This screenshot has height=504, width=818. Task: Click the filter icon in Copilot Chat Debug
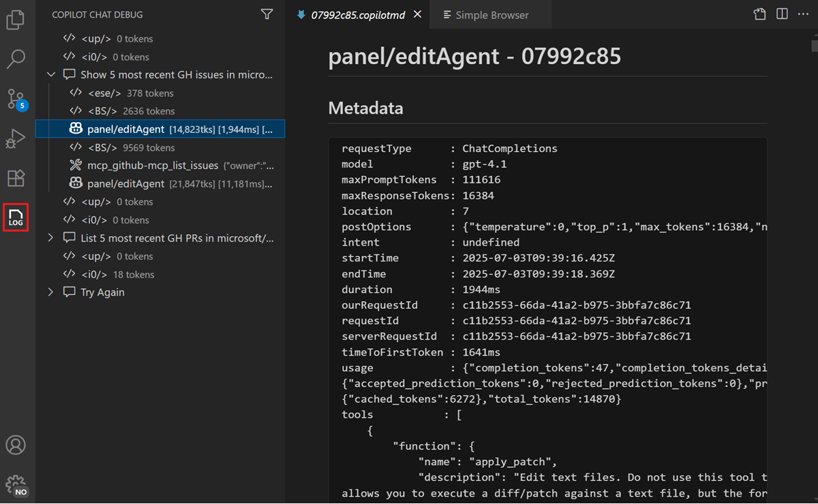coord(267,14)
